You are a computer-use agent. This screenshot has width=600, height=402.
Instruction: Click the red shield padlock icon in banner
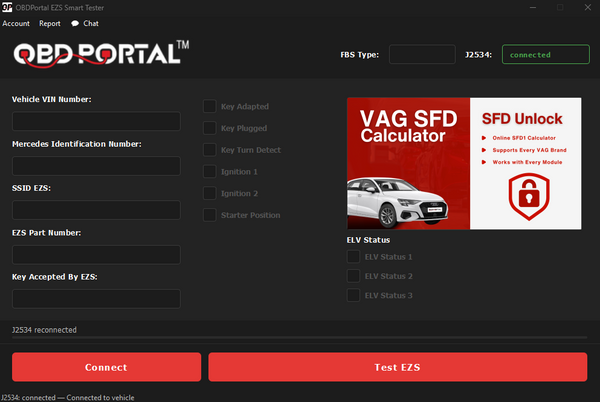[529, 196]
